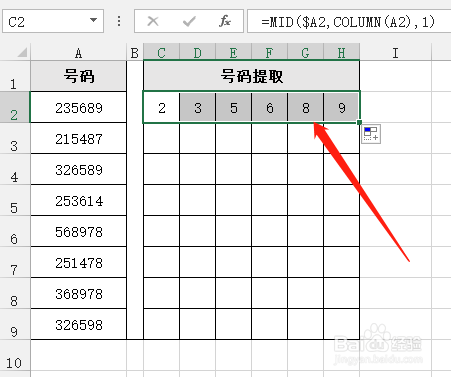Select row 7 header
The width and height of the screenshot is (451, 377).
(15, 262)
